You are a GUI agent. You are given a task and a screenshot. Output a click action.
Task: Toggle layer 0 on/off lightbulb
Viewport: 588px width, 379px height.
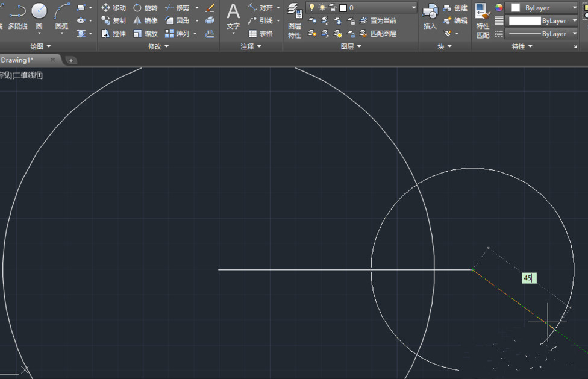tap(311, 7)
